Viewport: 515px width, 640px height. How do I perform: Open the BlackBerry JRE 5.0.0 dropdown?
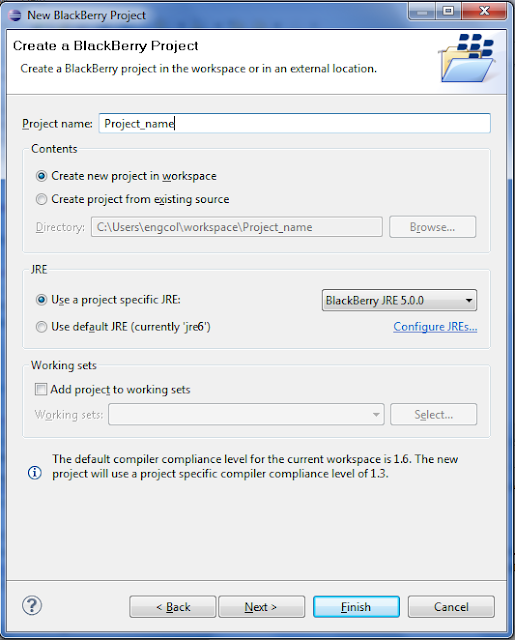(x=399, y=300)
